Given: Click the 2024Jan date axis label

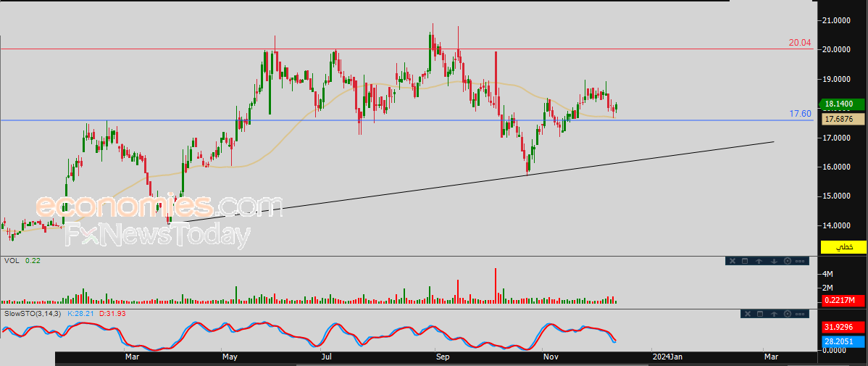Looking at the screenshot, I should pos(667,357).
